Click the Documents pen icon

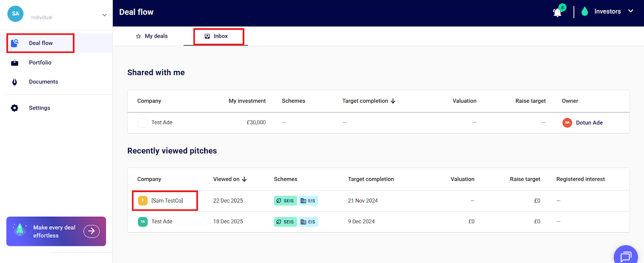click(x=15, y=82)
